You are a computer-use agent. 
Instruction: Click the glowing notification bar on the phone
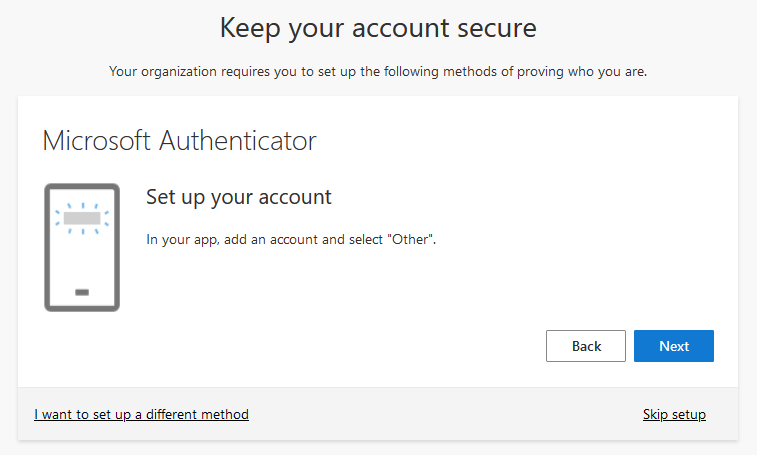click(x=82, y=217)
